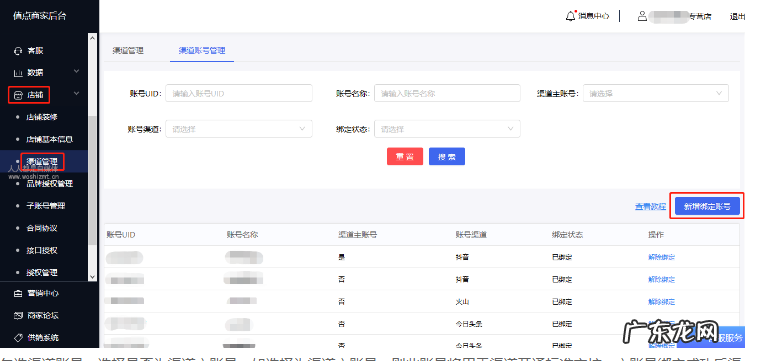Click the sidebar scrollbar down arrow
Viewport: 757px width, 361px height.
click(93, 277)
